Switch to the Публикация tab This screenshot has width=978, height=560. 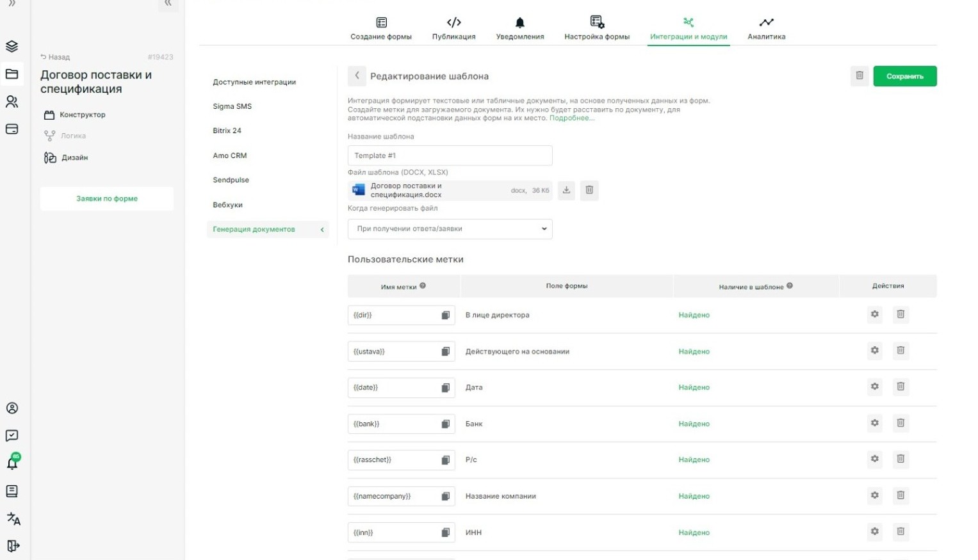tap(453, 29)
